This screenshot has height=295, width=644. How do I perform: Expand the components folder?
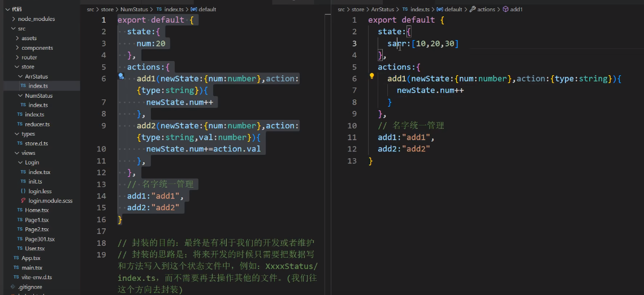click(x=18, y=47)
